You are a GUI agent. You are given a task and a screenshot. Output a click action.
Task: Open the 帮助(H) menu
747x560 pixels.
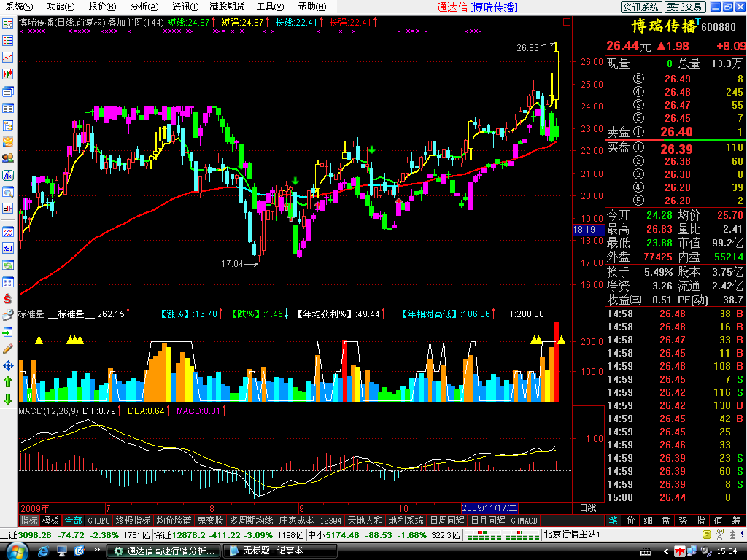pos(312,7)
